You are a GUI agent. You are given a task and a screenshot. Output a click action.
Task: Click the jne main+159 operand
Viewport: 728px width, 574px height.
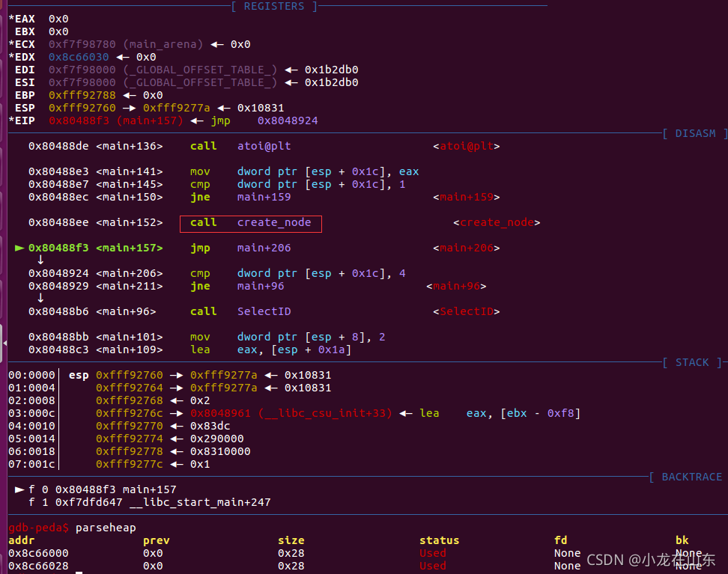tap(264, 198)
